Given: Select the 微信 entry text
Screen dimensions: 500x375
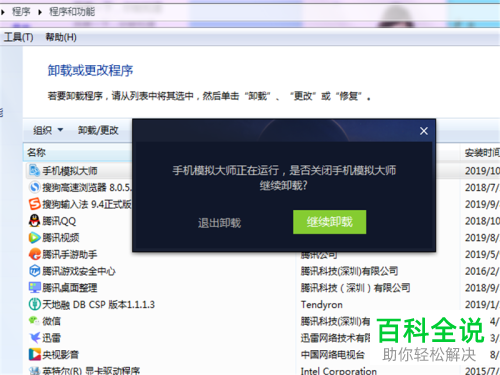Looking at the screenshot, I should 51,321.
